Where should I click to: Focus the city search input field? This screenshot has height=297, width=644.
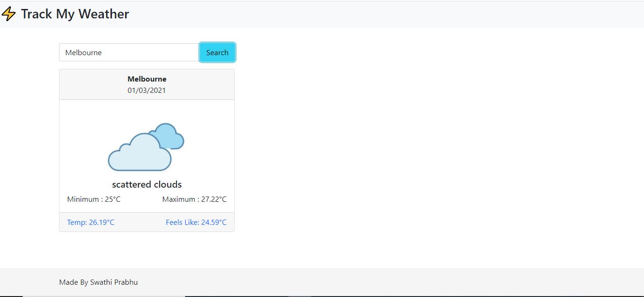point(128,52)
